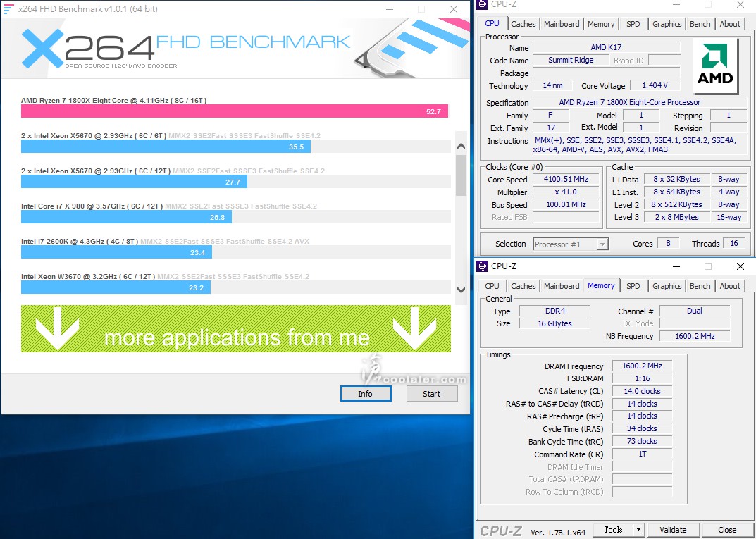Start the x264 benchmark
Image resolution: width=756 pixels, height=539 pixels.
pyautogui.click(x=431, y=394)
